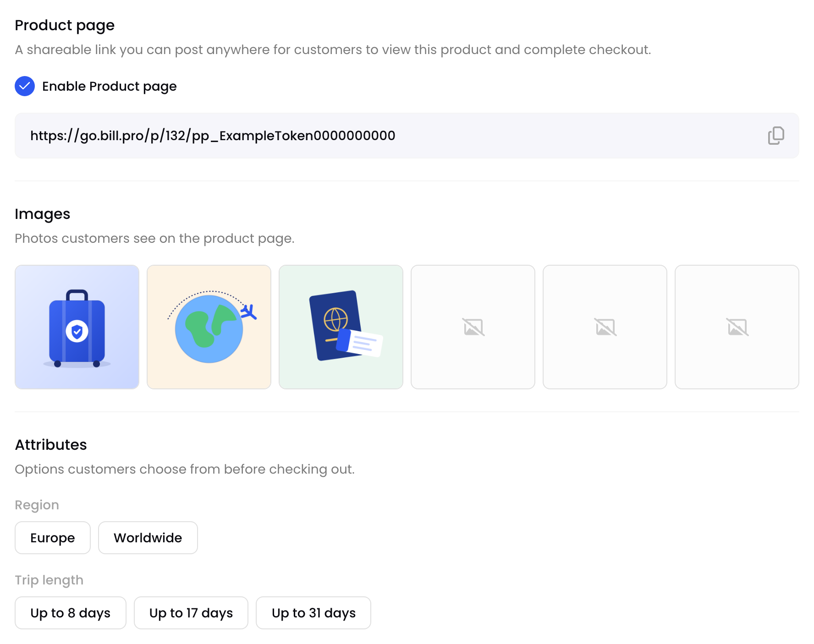Viewport: 814px width, 644px height.
Task: Choose the Worldwide region option
Action: click(148, 538)
